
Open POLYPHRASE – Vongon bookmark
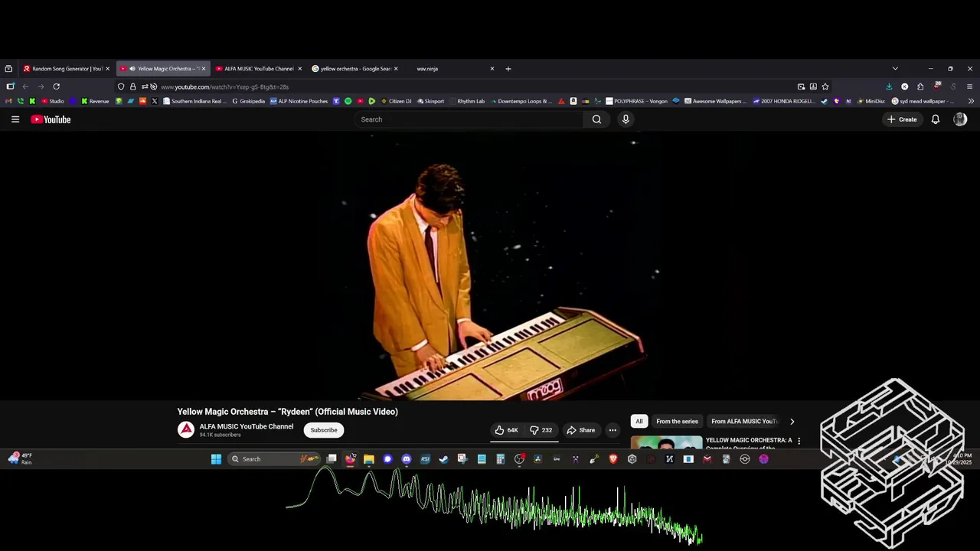637,101
